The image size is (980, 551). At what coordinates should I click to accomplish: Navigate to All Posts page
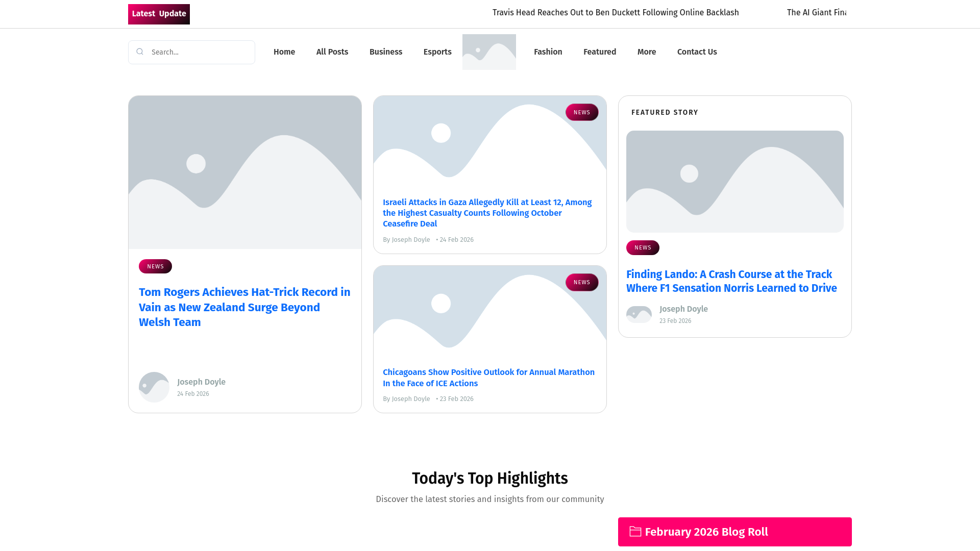pyautogui.click(x=332, y=52)
